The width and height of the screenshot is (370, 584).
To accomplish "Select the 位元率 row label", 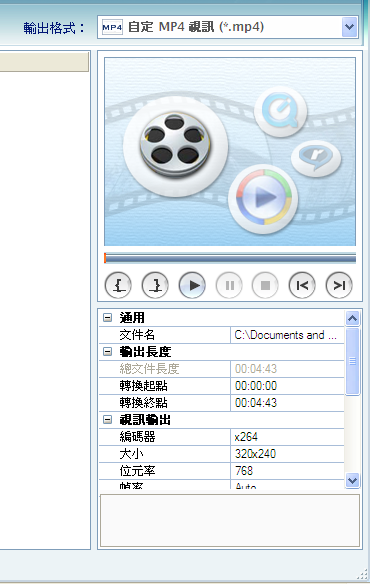I will pyautogui.click(x=137, y=471).
